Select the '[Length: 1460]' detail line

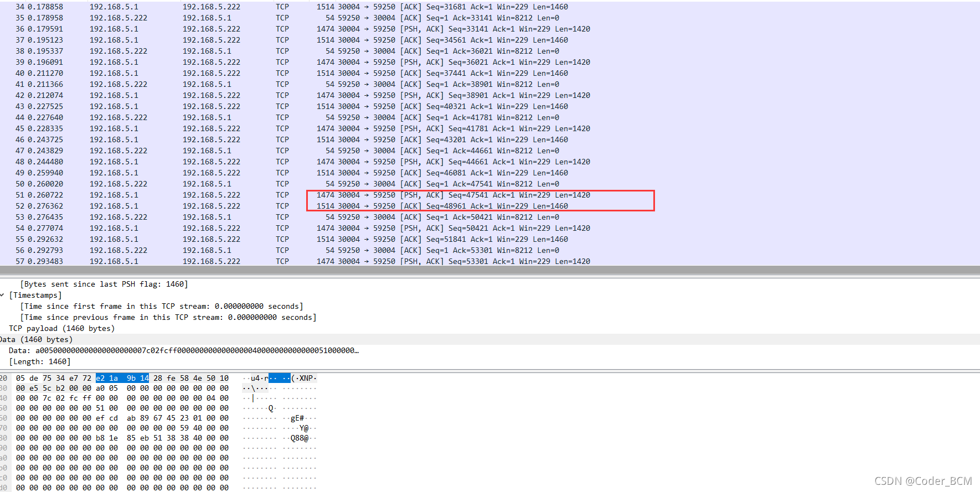pos(40,361)
